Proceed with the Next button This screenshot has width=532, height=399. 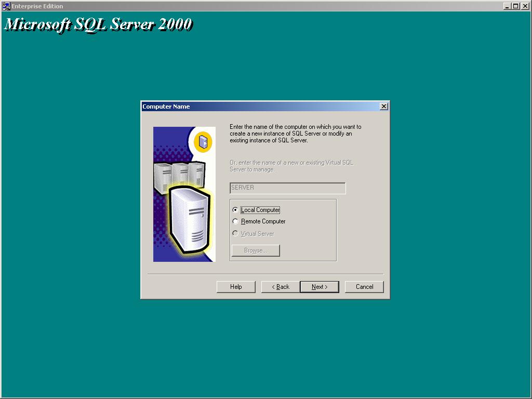tap(320, 287)
